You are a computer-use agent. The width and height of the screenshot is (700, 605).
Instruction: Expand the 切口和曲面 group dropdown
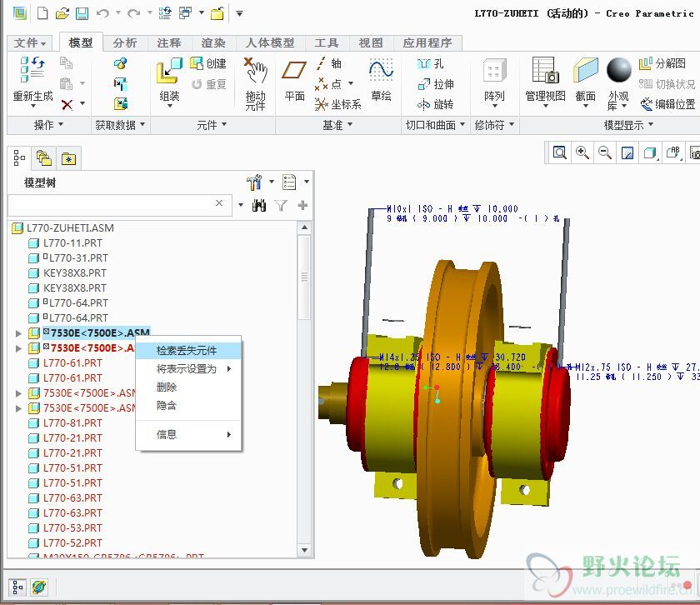click(x=435, y=125)
